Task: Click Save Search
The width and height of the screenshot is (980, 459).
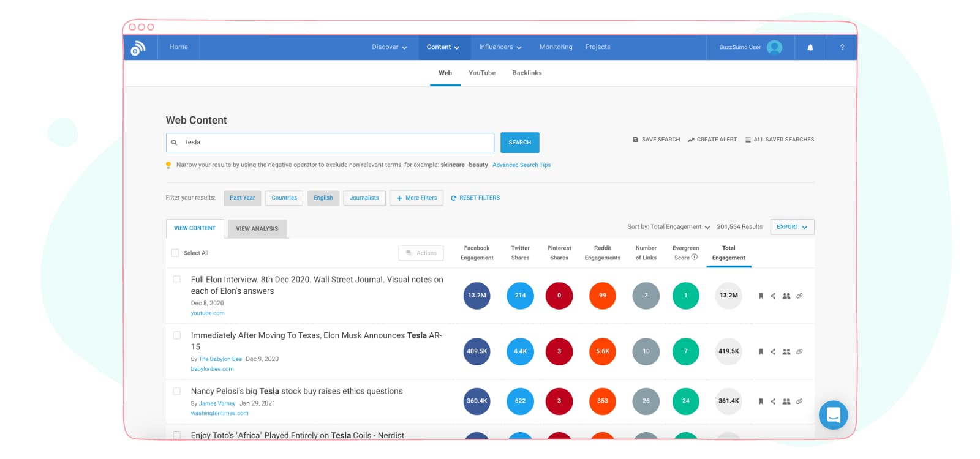Action: (x=656, y=140)
